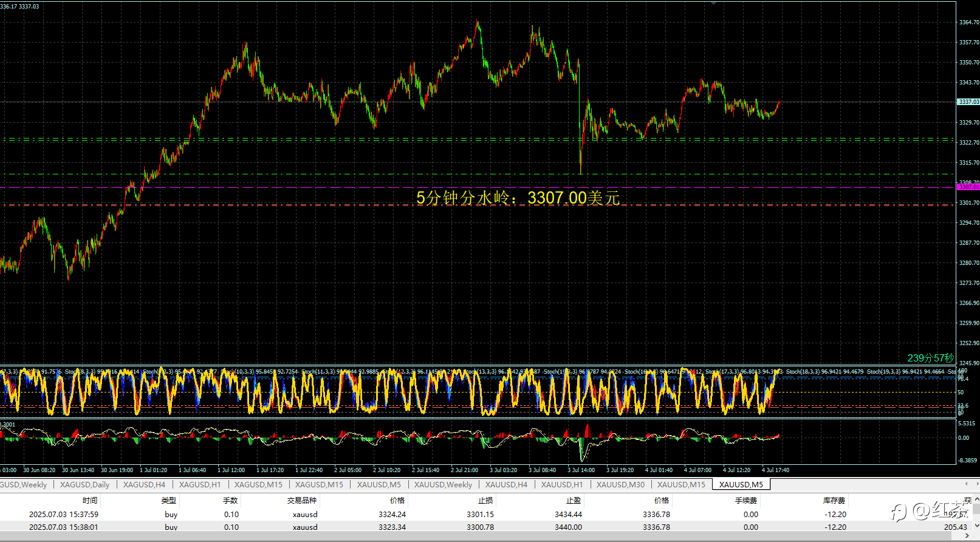Click the magenta 3307 price level label
This screenshot has width=980, height=542.
(968, 187)
